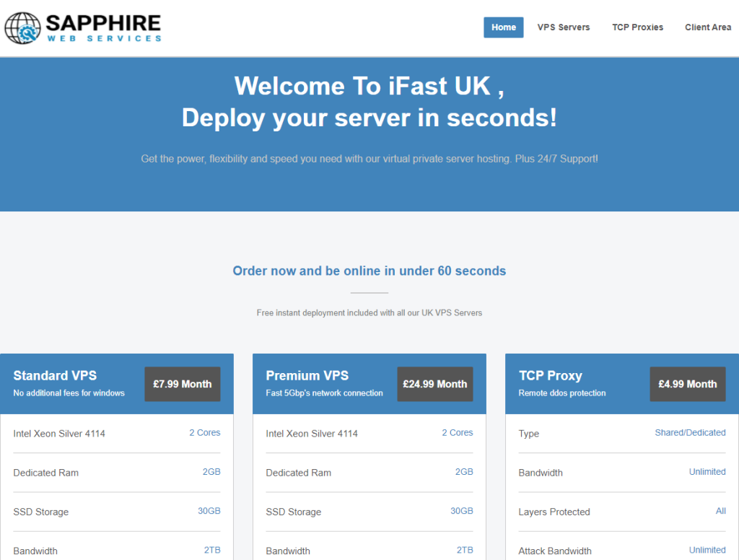
Task: Click 'Shared/Dedicated' Type value in TCP Proxy
Action: click(x=690, y=433)
